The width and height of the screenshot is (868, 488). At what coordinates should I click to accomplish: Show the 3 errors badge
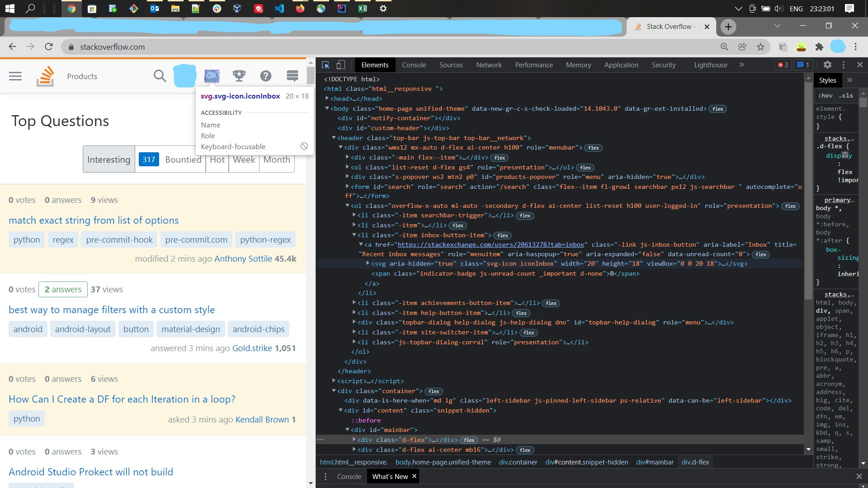[x=783, y=65]
